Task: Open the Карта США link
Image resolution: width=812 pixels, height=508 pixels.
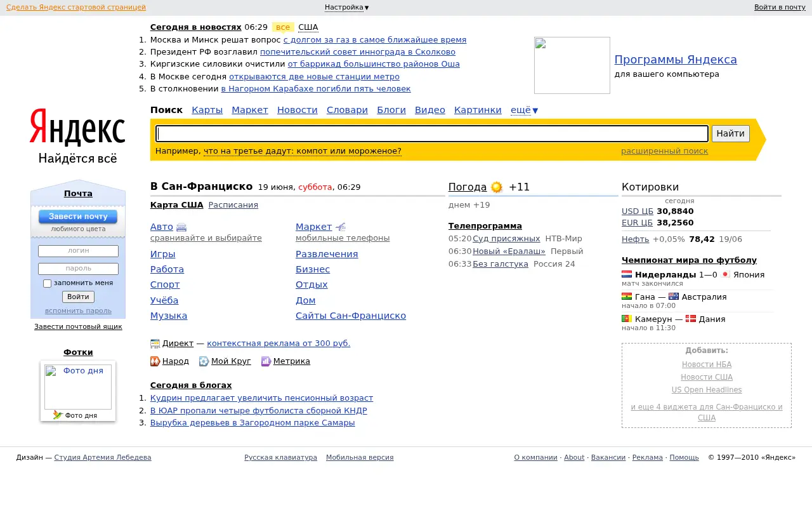Action: (x=177, y=205)
